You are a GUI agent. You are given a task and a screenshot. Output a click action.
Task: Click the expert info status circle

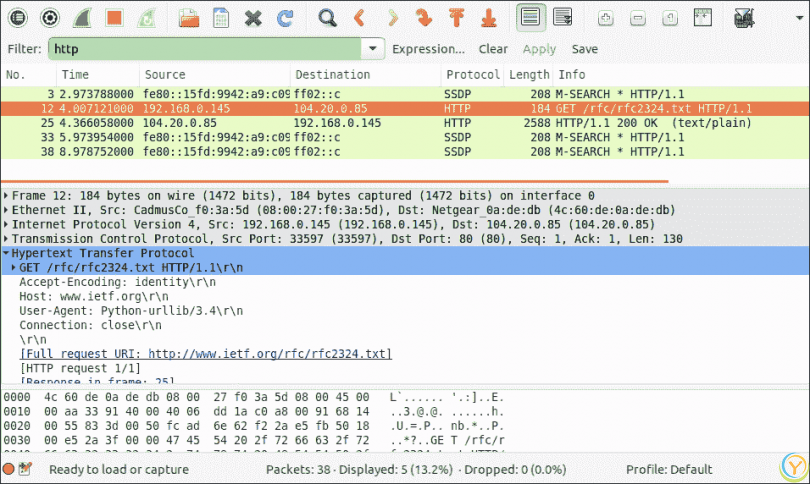point(9,469)
